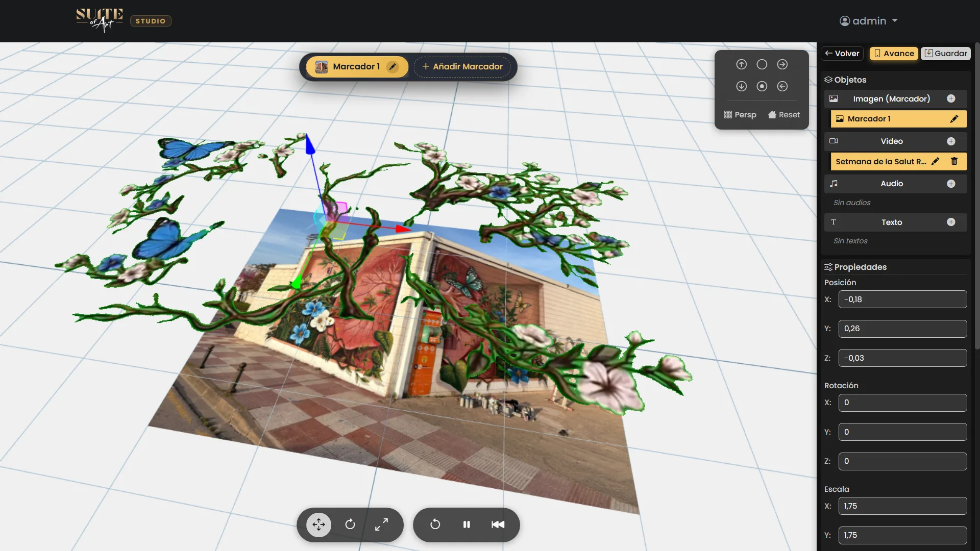980x551 pixels.
Task: Click the green Y-axis gizmo arrow
Action: tap(297, 282)
